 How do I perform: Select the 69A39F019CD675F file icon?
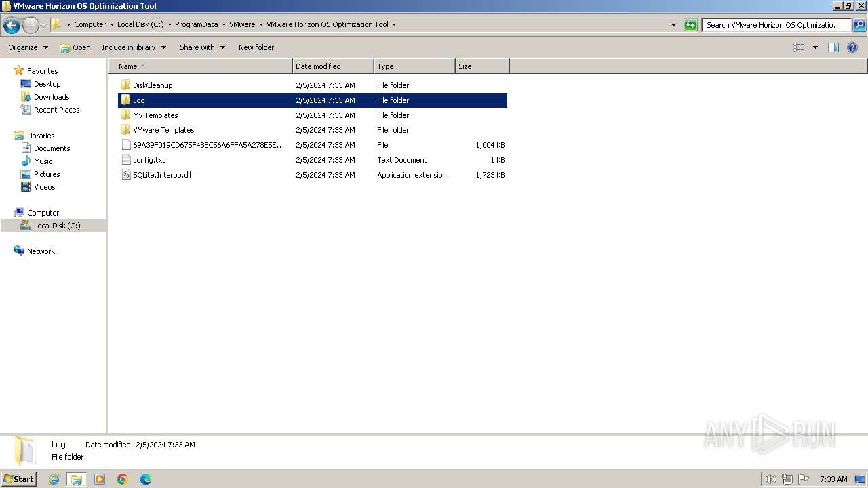[x=125, y=145]
